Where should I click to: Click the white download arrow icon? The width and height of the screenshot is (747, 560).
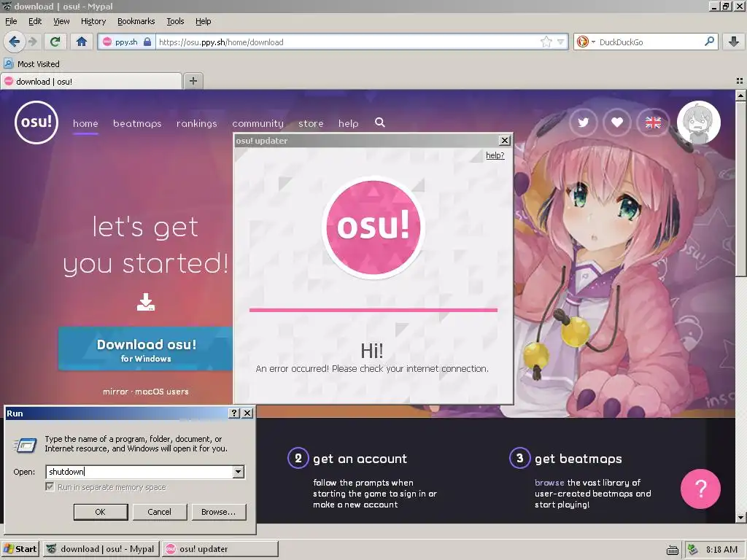[x=146, y=302]
